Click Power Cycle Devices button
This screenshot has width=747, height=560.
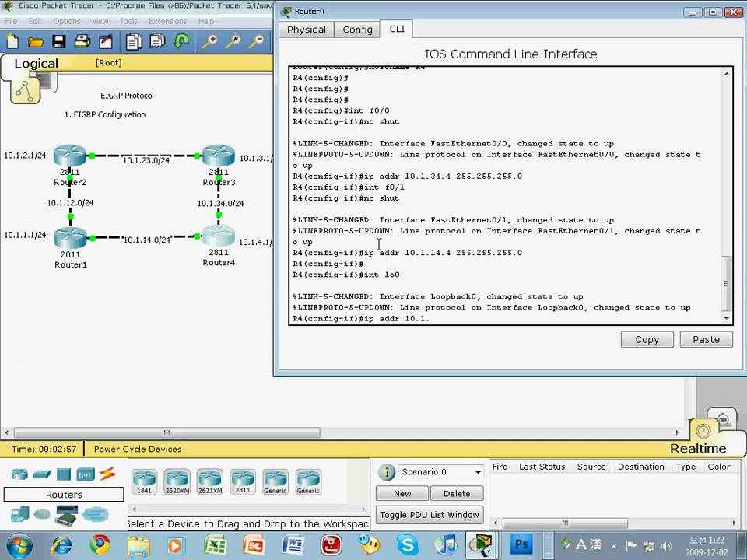point(137,449)
